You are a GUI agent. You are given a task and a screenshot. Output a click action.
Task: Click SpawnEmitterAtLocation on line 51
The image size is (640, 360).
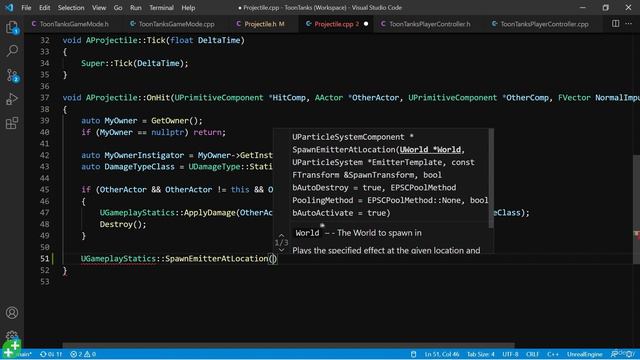(x=217, y=259)
